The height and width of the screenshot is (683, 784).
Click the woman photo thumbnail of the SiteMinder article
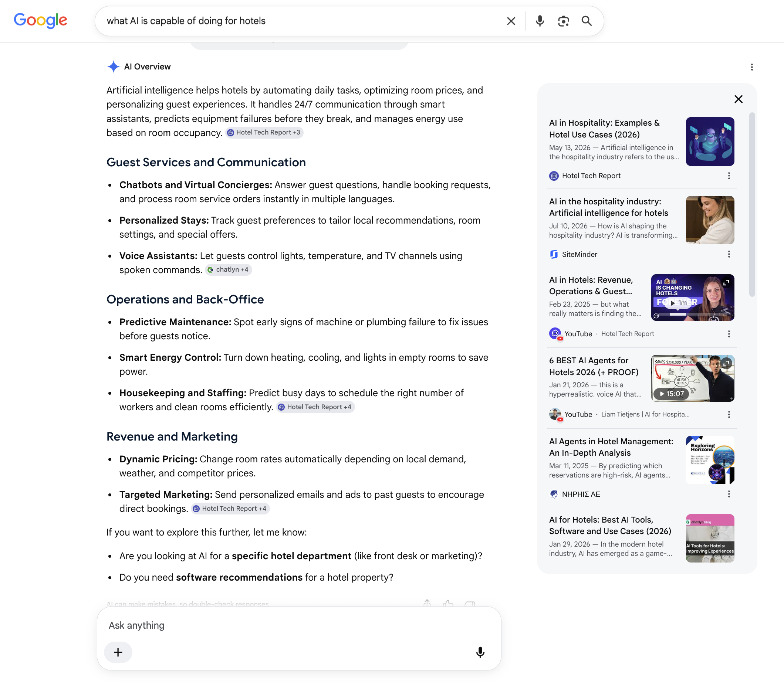coord(710,220)
